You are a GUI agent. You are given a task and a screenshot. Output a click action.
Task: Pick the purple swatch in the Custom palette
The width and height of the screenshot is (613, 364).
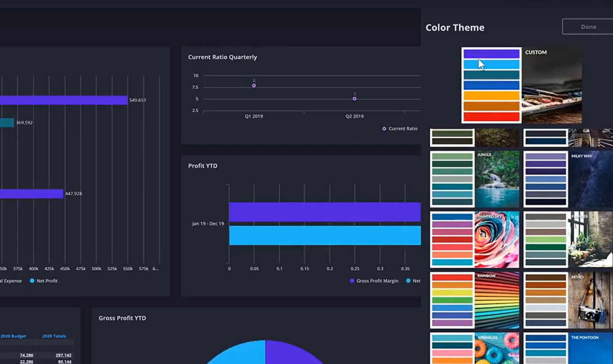tap(491, 54)
